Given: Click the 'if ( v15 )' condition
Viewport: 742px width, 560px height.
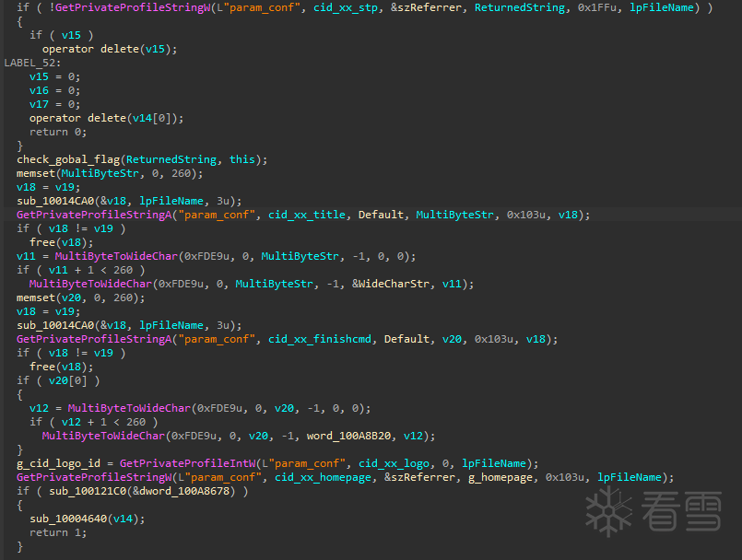Looking at the screenshot, I should coord(62,36).
